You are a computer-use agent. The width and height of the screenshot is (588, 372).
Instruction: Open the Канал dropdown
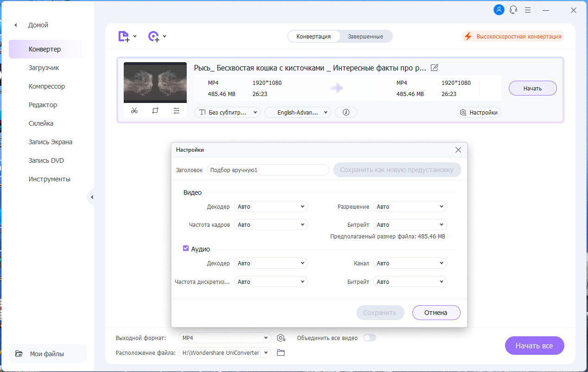410,263
